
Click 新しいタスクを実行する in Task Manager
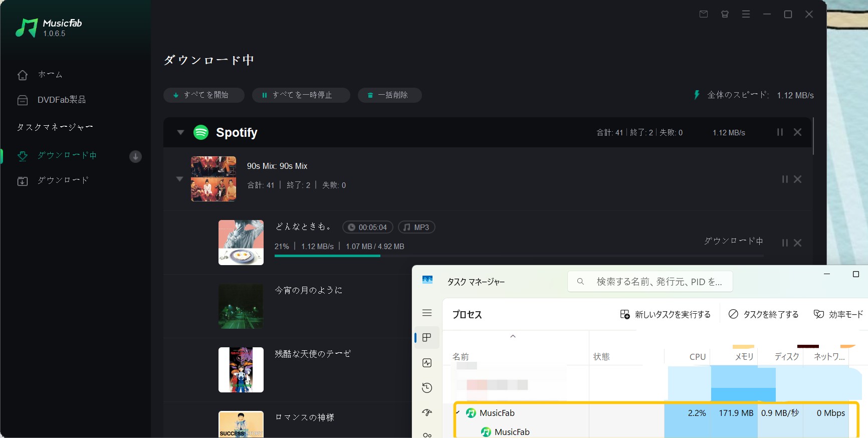(665, 314)
